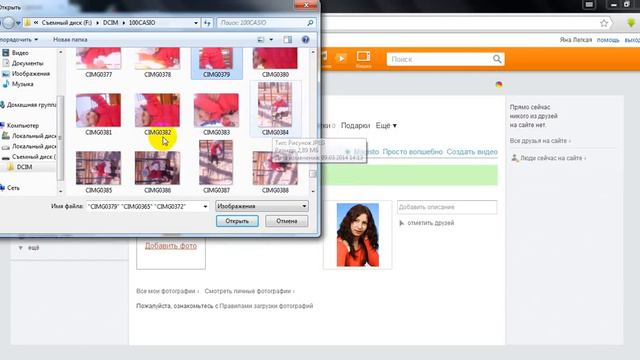Screen dimensions: 640x360
Task: Select thumbnail CIMG0385
Action: [98, 168]
